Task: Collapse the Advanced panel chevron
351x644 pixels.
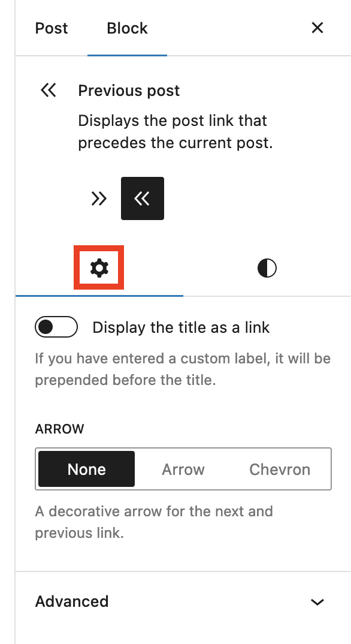Action: [x=317, y=601]
